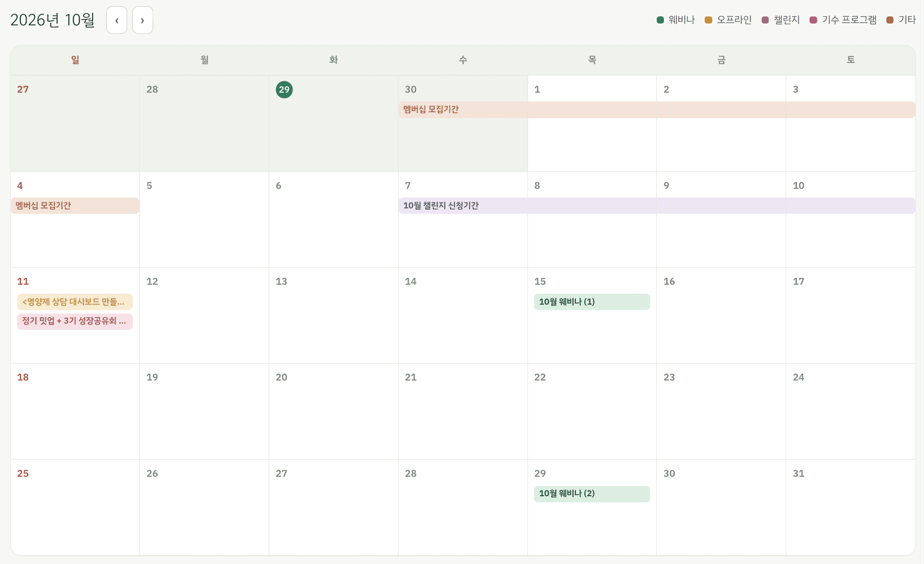924x564 pixels.
Task: Select Sunday date 25
Action: [23, 474]
